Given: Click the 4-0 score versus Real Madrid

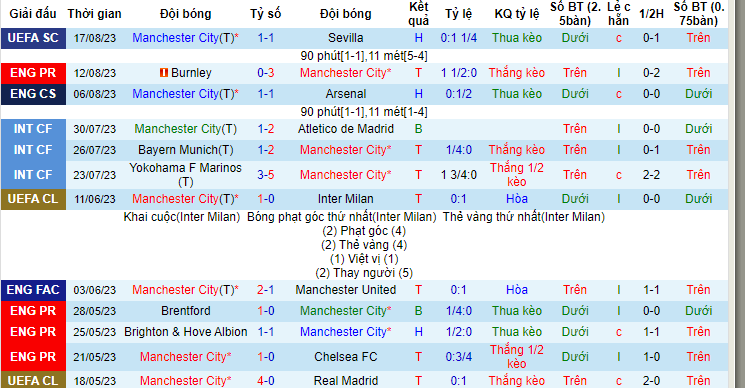Looking at the screenshot, I should (266, 380).
